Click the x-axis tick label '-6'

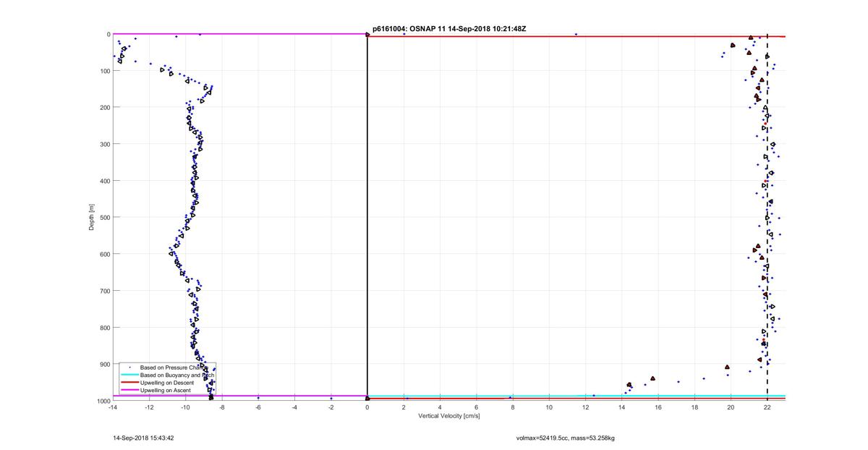click(x=258, y=407)
